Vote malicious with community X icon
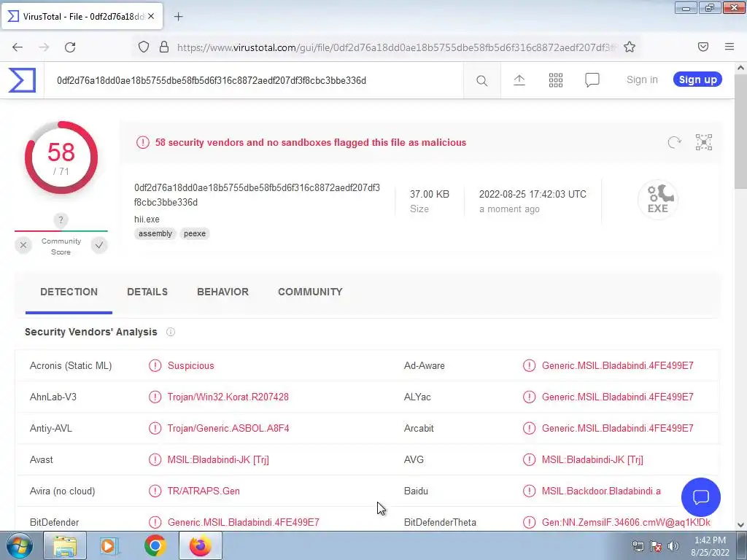This screenshot has height=560, width=747. point(23,245)
